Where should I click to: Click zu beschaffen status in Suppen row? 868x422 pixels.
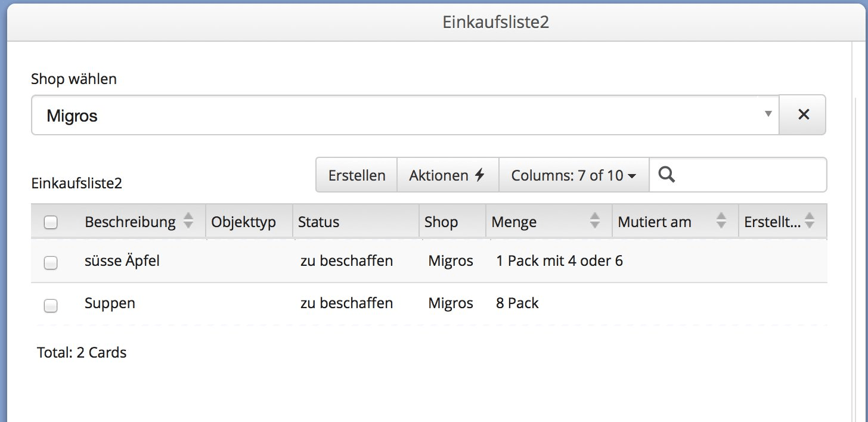click(346, 303)
